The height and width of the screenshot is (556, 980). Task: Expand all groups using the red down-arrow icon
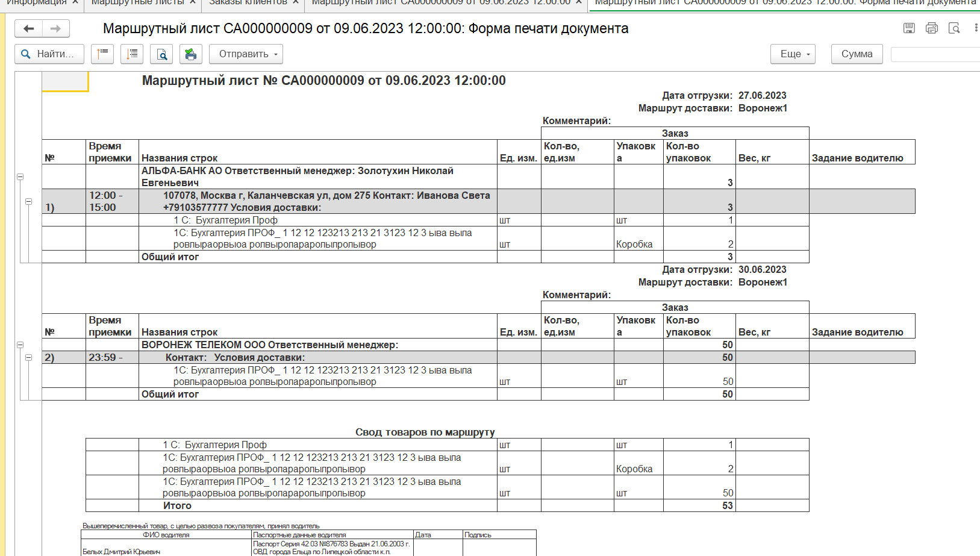(132, 54)
